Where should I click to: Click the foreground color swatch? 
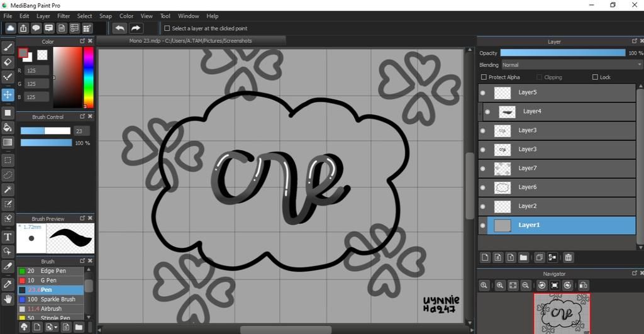tap(23, 53)
